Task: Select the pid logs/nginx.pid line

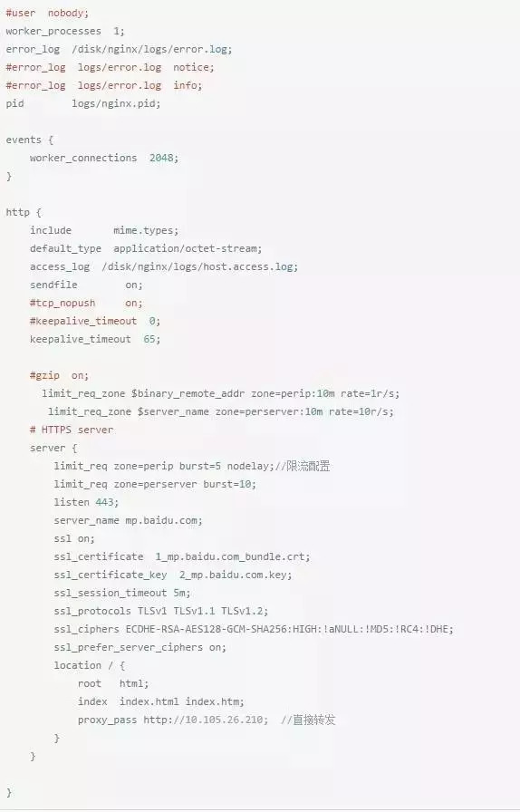Action: 82,103
